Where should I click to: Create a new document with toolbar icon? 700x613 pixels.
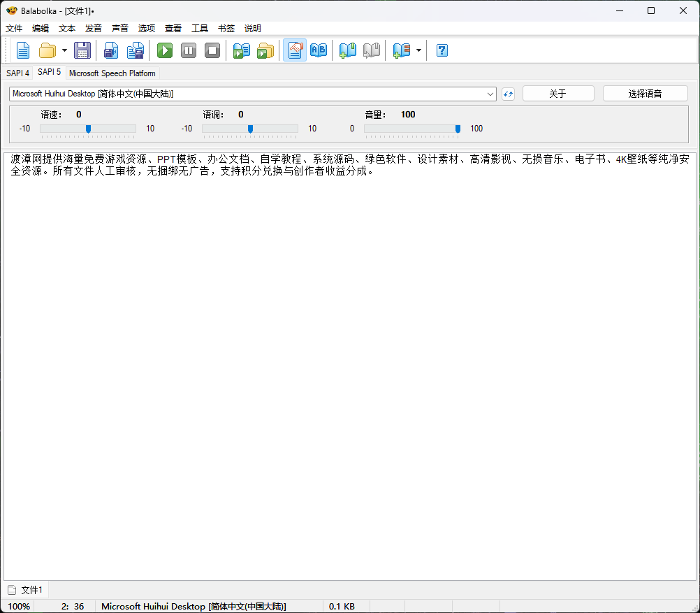(x=23, y=50)
